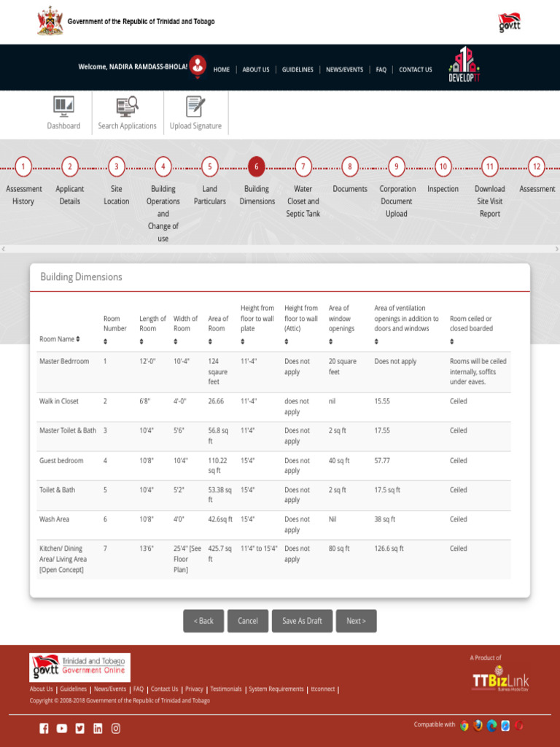
Task: Sort table by Room Name
Action: [x=78, y=338]
